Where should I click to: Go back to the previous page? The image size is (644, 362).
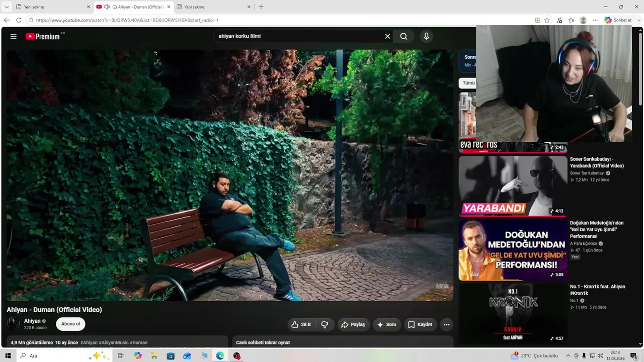tap(7, 20)
